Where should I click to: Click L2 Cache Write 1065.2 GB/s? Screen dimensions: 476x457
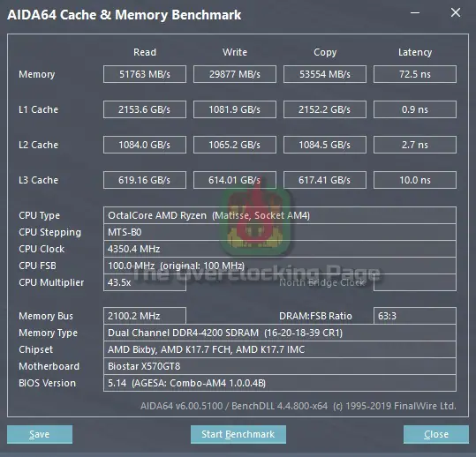click(235, 145)
